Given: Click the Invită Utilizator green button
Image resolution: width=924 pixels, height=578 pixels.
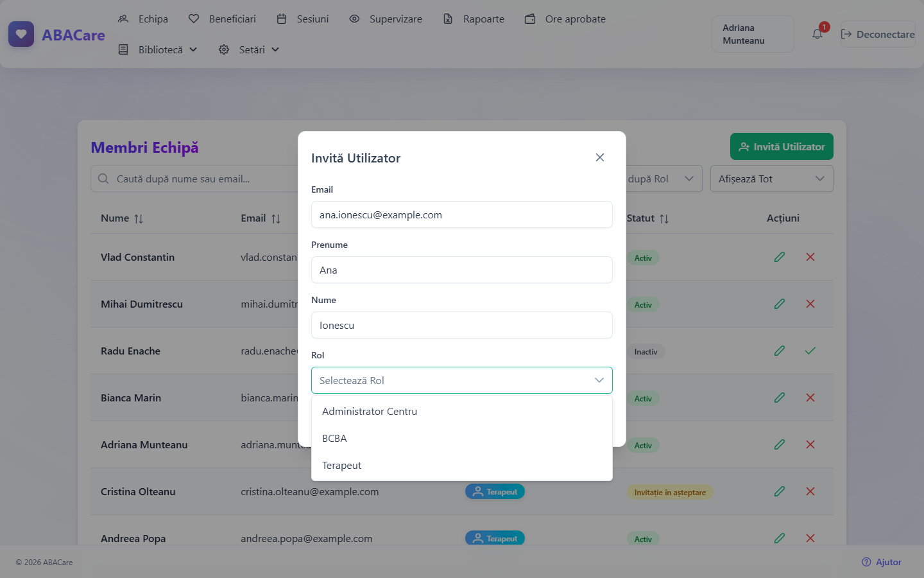Looking at the screenshot, I should click(782, 146).
